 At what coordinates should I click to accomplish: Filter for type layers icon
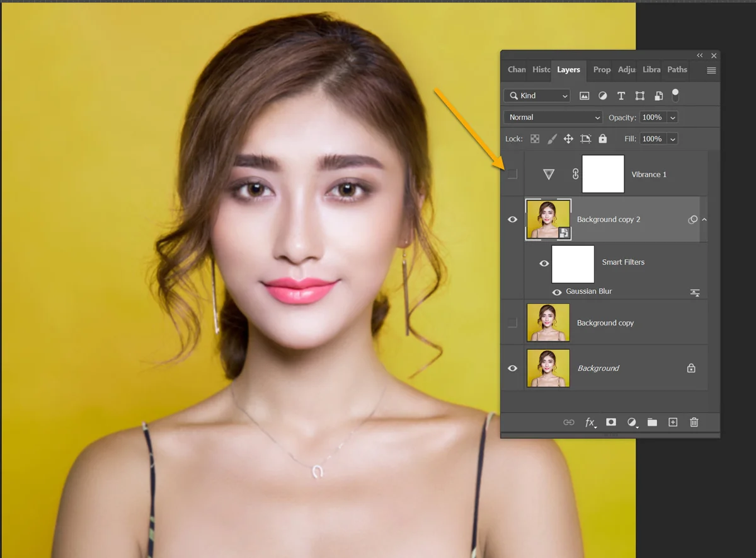click(x=621, y=96)
